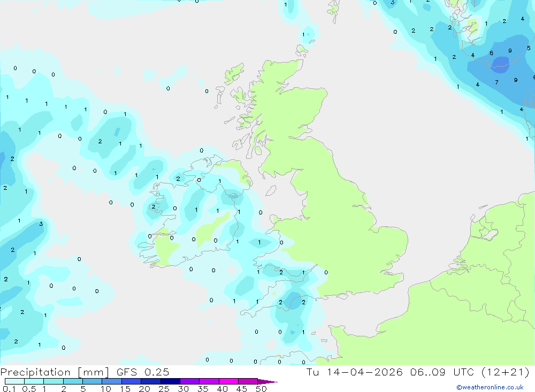Click the '0.5' legend scale label

(29, 389)
